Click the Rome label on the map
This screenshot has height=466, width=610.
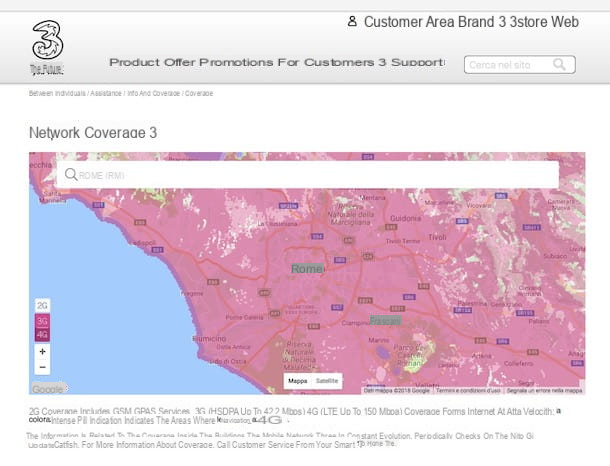307,268
